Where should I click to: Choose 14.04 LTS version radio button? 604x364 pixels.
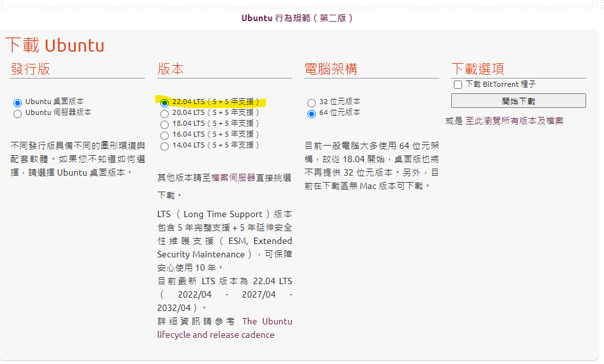(164, 146)
